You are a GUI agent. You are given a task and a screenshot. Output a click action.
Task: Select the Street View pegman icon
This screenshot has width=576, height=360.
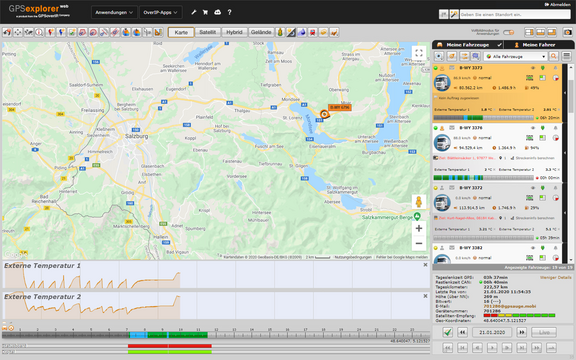click(x=418, y=202)
